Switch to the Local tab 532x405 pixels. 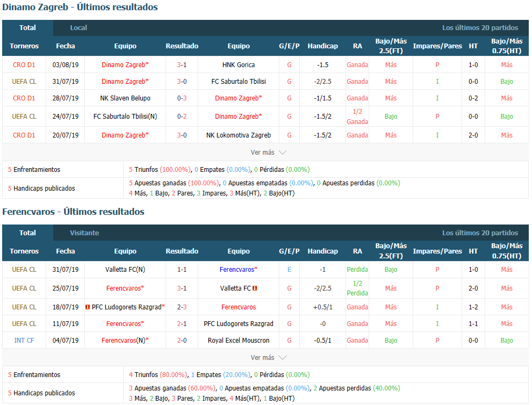tap(78, 28)
